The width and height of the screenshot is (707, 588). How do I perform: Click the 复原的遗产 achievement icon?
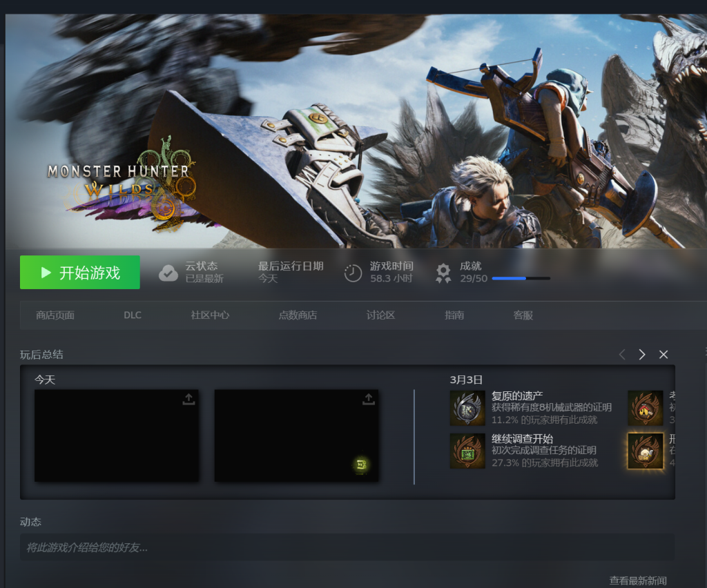(x=467, y=409)
